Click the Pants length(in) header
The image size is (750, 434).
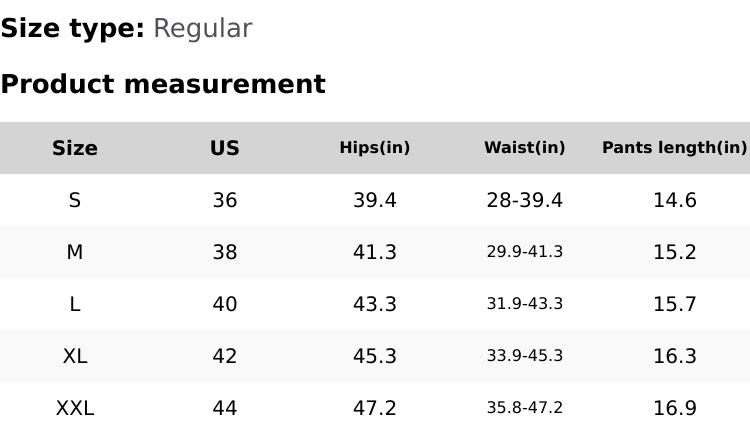tap(674, 147)
